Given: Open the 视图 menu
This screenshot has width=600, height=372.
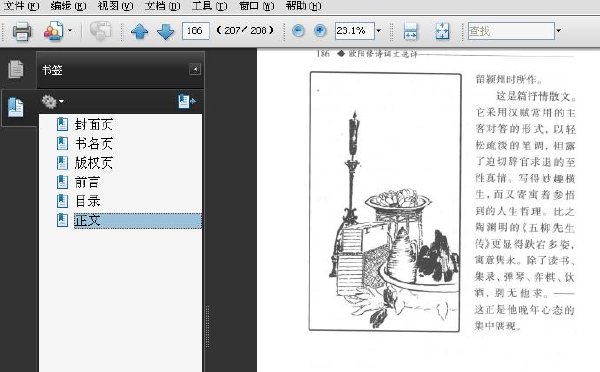Looking at the screenshot, I should 115,6.
